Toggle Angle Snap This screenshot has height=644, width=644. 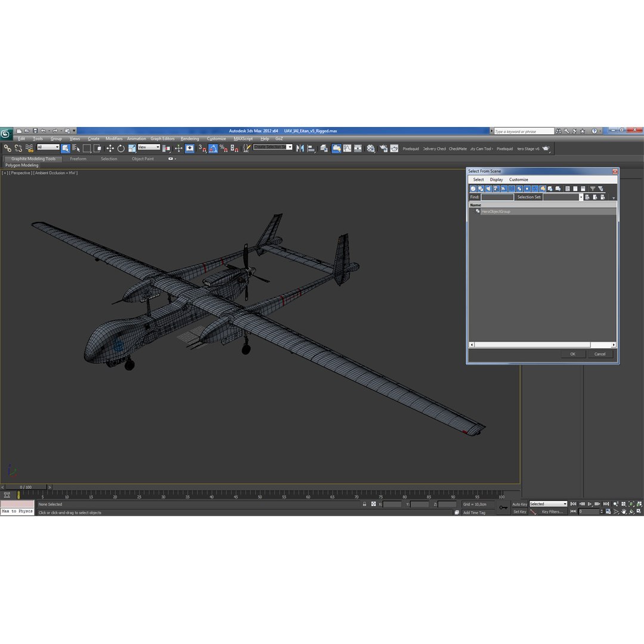pos(213,148)
